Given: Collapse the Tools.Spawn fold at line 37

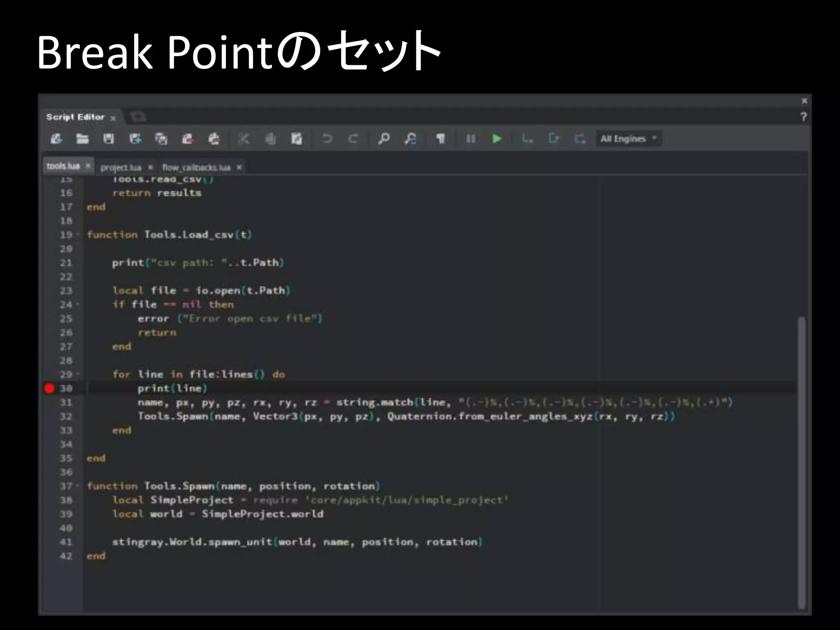Looking at the screenshot, I should tap(78, 486).
